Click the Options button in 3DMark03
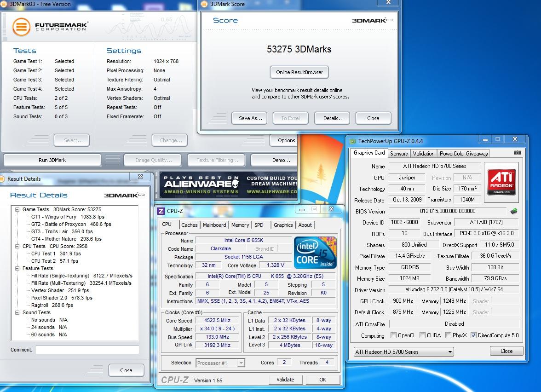 [x=283, y=140]
